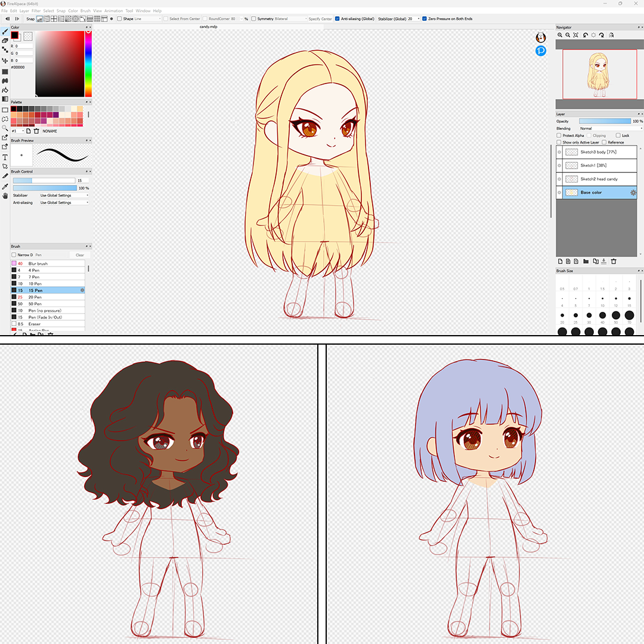Select the Brush tool in the left toolbar

pos(5,32)
